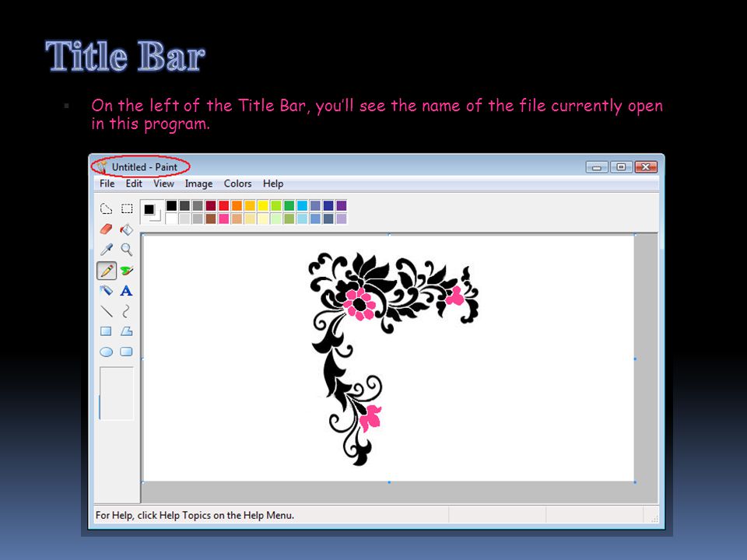Select the purple palette swatch
The image size is (747, 560).
[342, 205]
